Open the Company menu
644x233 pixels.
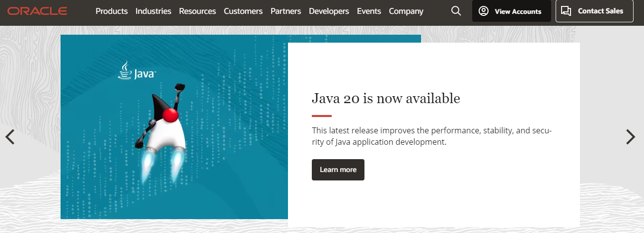(406, 11)
